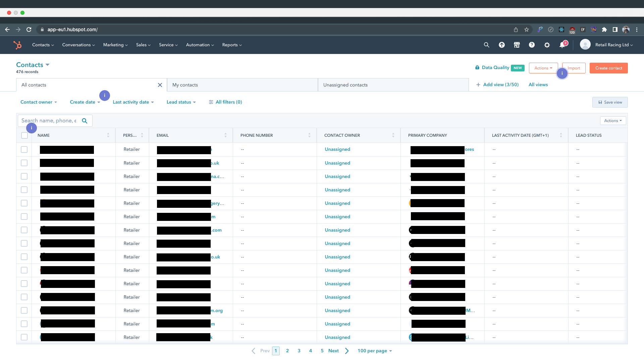This screenshot has height=362, width=644.
Task: Click the Create contact button
Action: coord(608,68)
